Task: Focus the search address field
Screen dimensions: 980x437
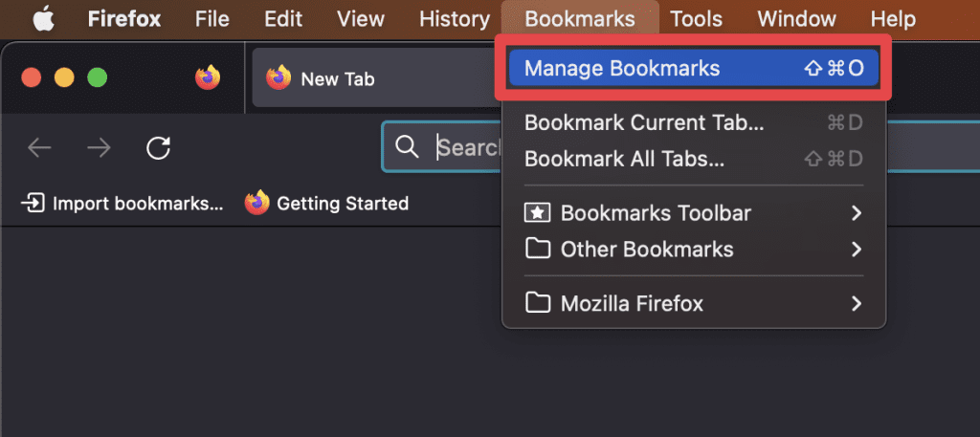Action: [x=469, y=147]
